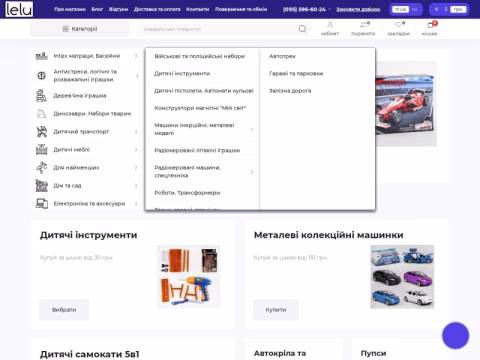This screenshot has width=480, height=360.
Task: Open the toy drill tools thumbnail
Action: [x=189, y=277]
